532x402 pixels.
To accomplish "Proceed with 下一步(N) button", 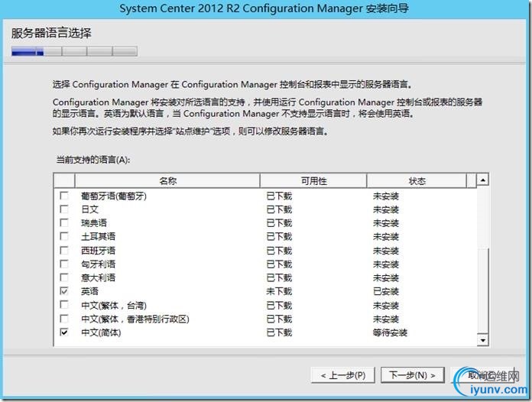I will [412, 375].
